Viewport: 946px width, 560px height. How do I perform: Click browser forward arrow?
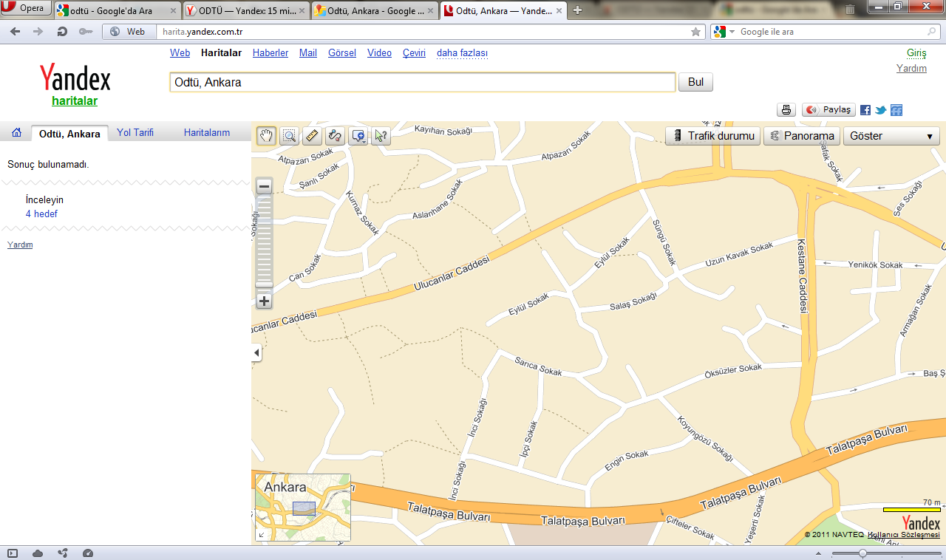click(x=38, y=32)
